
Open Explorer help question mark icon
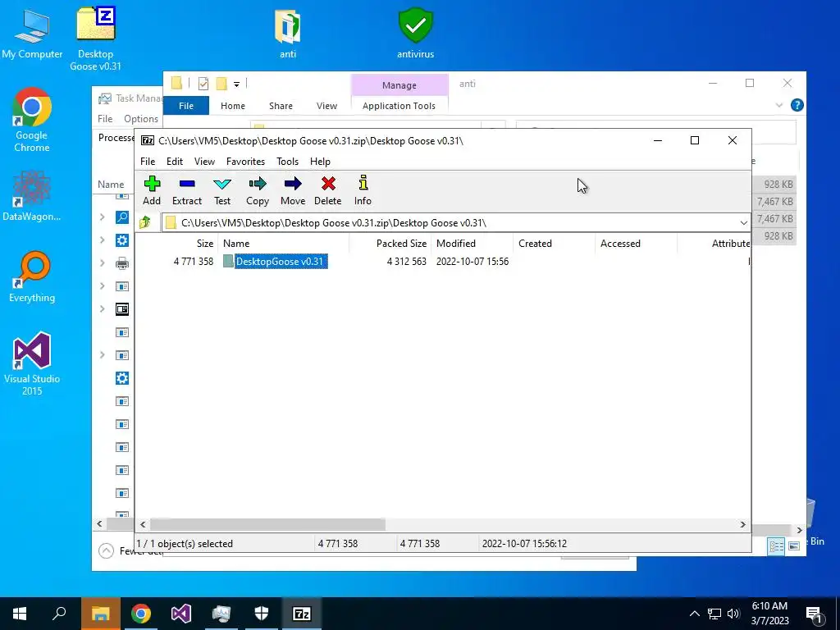click(797, 105)
